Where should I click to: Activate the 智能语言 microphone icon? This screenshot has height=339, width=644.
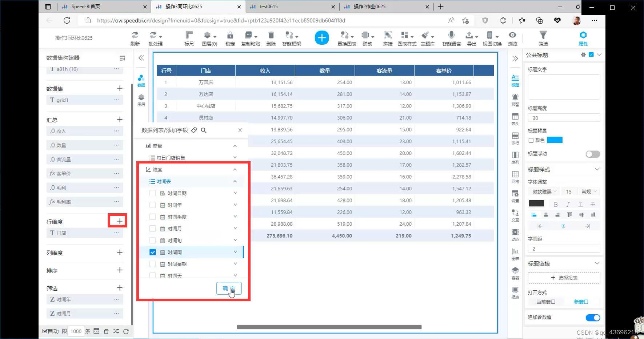pos(451,38)
